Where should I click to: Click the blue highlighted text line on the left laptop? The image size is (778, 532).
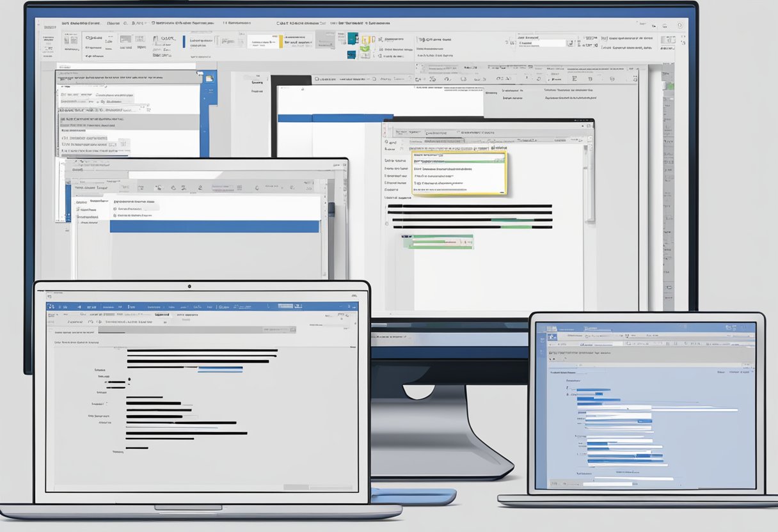click(220, 369)
